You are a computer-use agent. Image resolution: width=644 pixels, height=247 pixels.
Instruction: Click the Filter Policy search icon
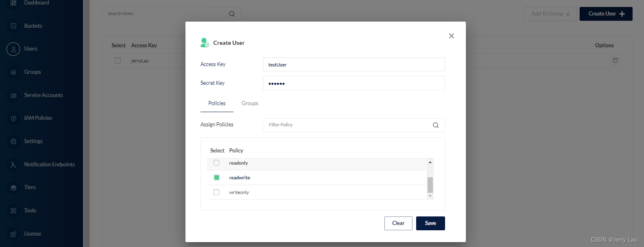[x=436, y=125]
